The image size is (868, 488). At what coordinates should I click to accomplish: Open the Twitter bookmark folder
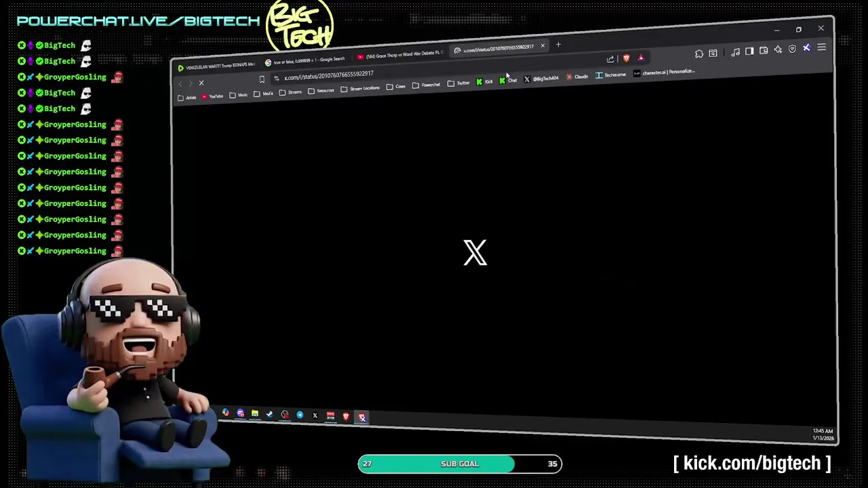coord(458,83)
